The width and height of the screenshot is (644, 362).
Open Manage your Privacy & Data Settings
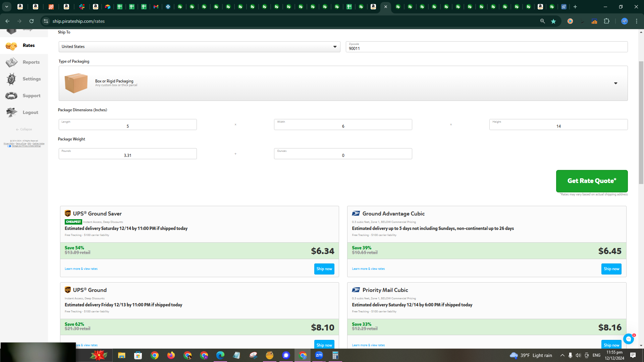click(x=26, y=146)
